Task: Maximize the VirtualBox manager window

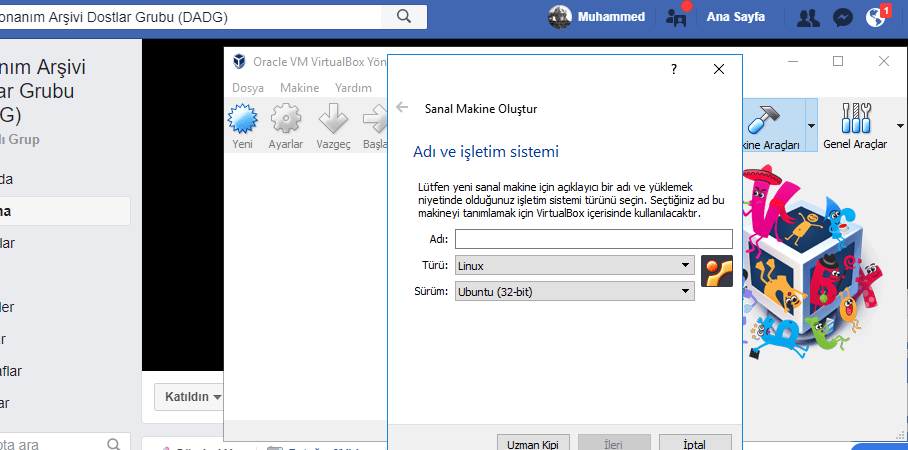Action: 838,61
